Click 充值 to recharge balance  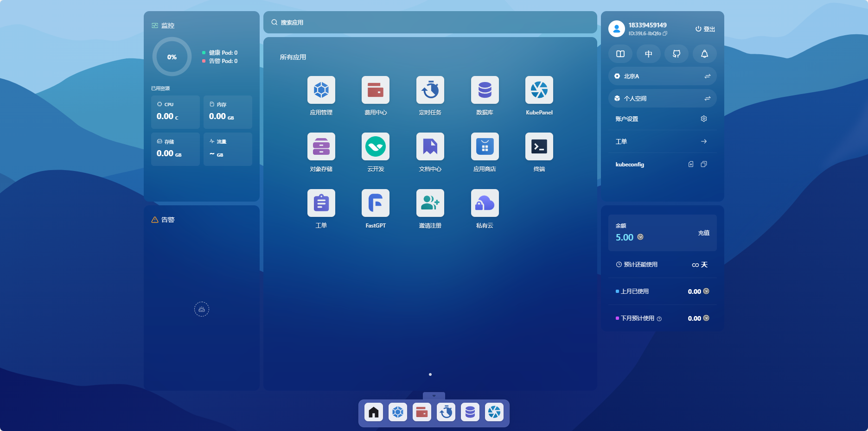[x=704, y=233]
